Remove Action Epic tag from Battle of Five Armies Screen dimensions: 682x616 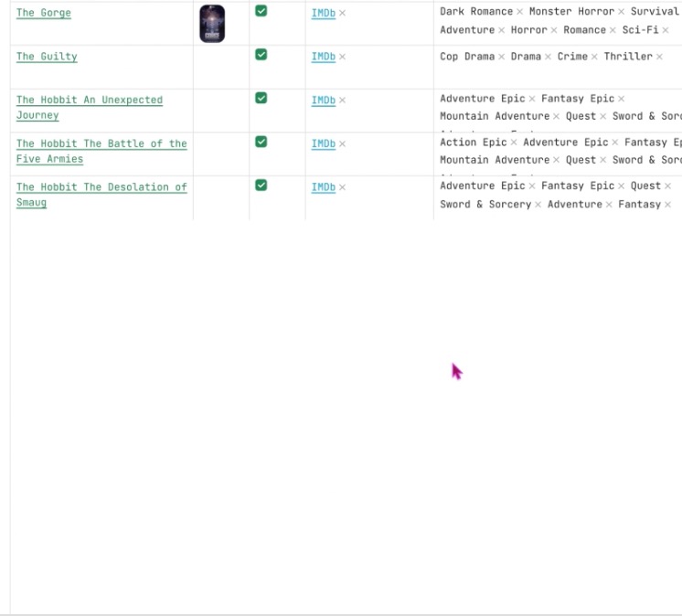(x=513, y=143)
